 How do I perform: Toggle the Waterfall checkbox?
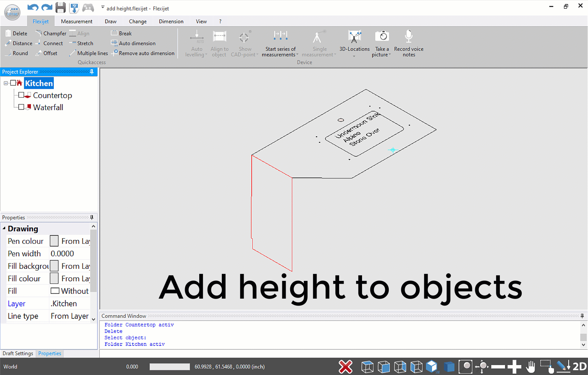click(21, 107)
